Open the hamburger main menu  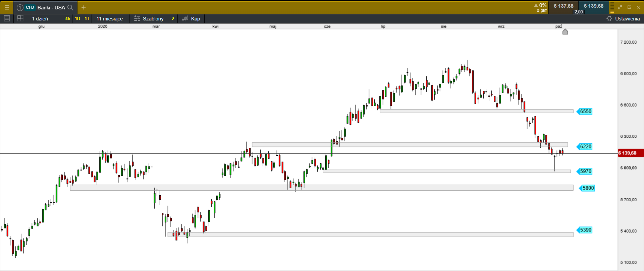[x=6, y=7]
